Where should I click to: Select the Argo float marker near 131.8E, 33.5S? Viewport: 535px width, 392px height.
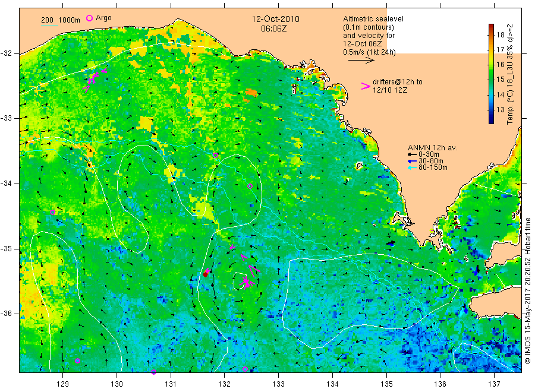coord(215,155)
